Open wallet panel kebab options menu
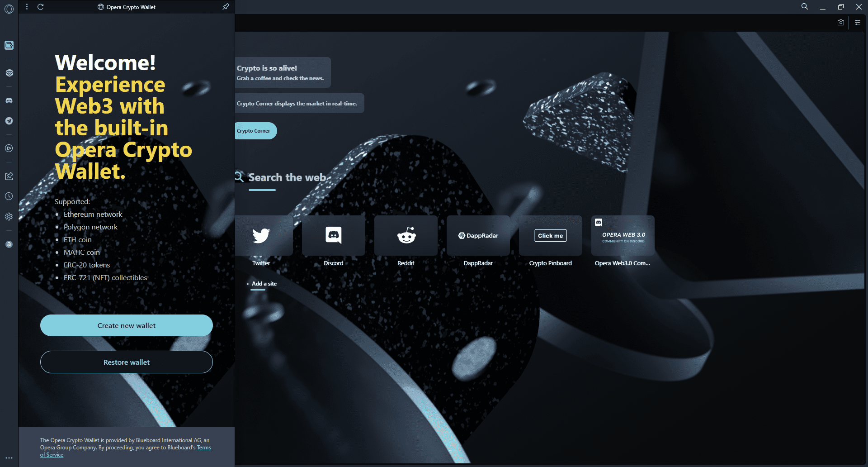868x467 pixels. pyautogui.click(x=27, y=7)
